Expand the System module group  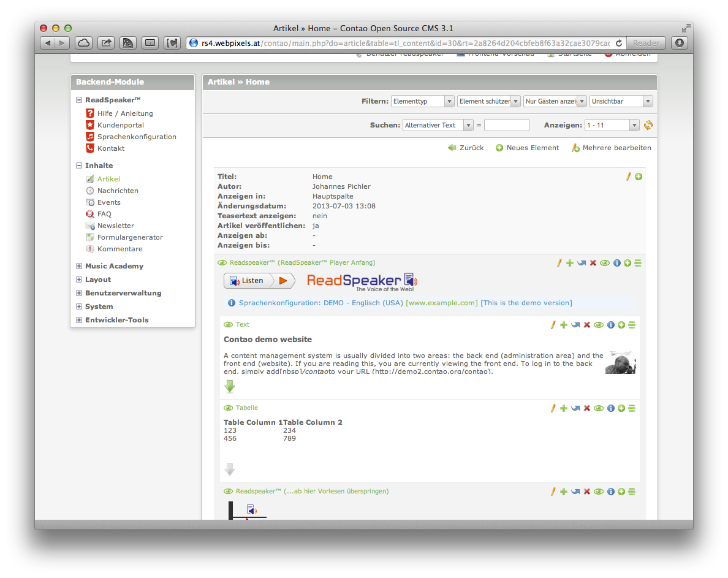(79, 306)
